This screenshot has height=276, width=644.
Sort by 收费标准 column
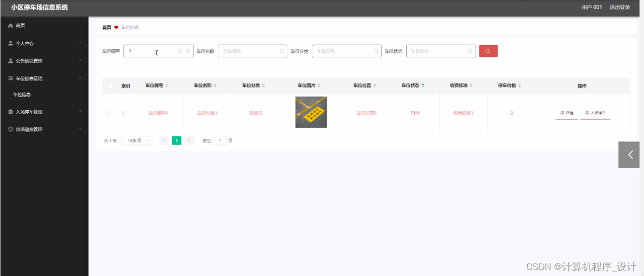point(471,86)
